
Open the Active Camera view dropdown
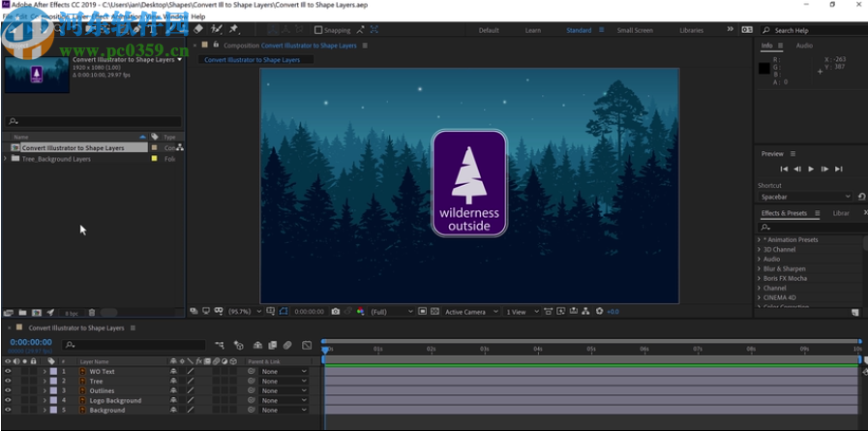(471, 312)
